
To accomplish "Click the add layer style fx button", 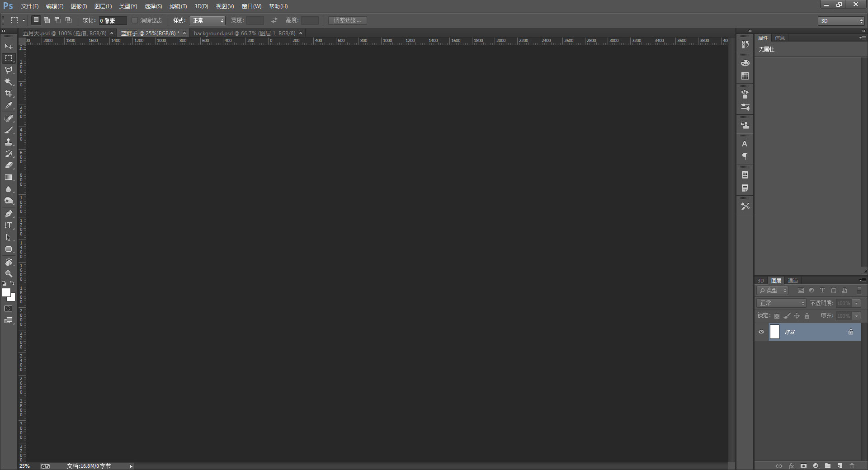I will pyautogui.click(x=791, y=466).
